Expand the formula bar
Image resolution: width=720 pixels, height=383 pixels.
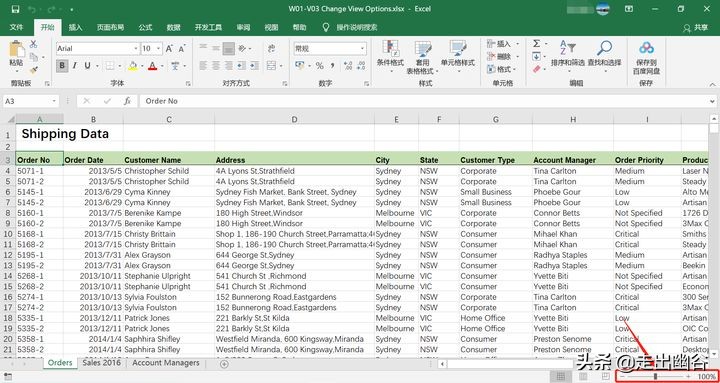[x=712, y=101]
